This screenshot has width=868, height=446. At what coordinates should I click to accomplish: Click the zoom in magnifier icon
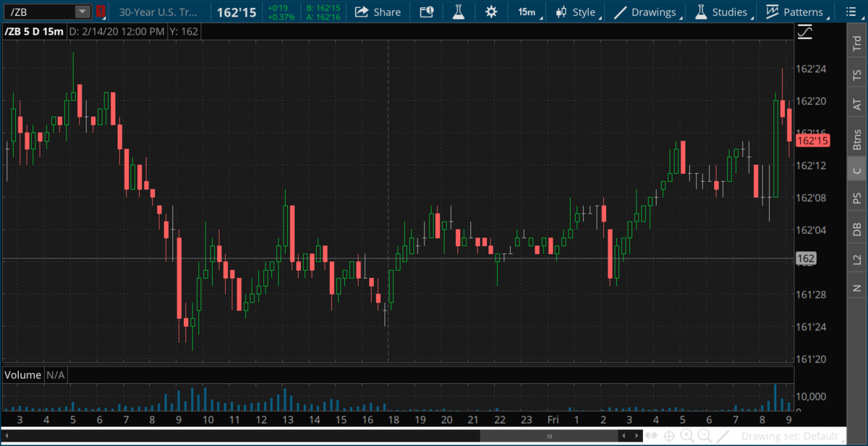point(686,436)
